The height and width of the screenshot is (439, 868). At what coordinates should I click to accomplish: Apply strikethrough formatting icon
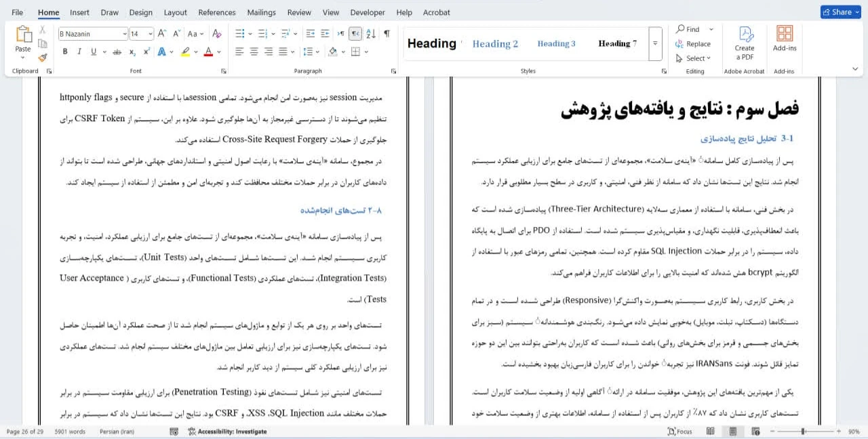(x=117, y=51)
